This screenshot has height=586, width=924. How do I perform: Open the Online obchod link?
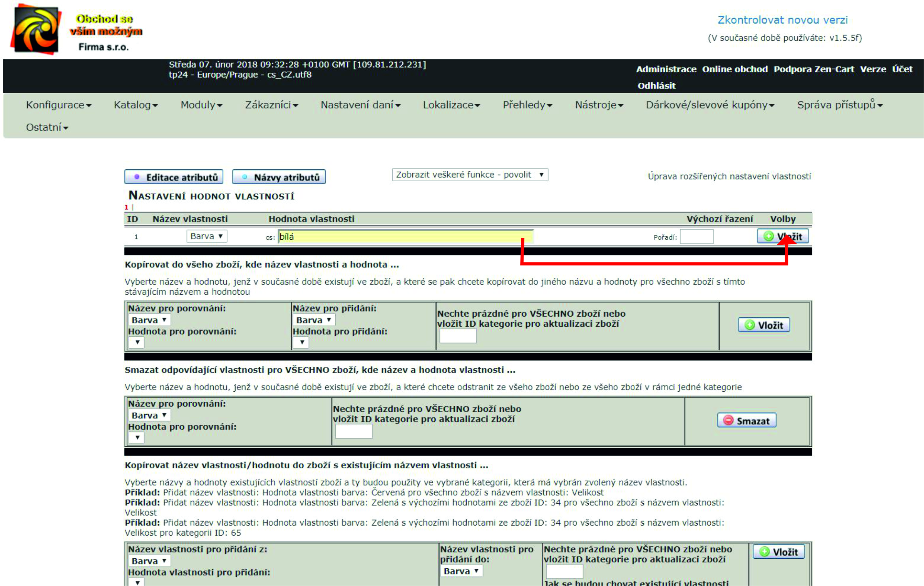click(x=735, y=69)
